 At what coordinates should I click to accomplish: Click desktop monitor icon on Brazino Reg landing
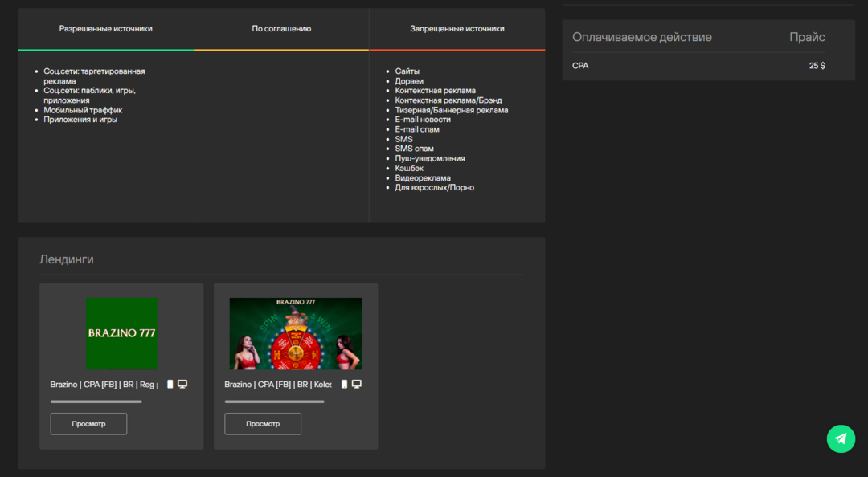coord(182,384)
